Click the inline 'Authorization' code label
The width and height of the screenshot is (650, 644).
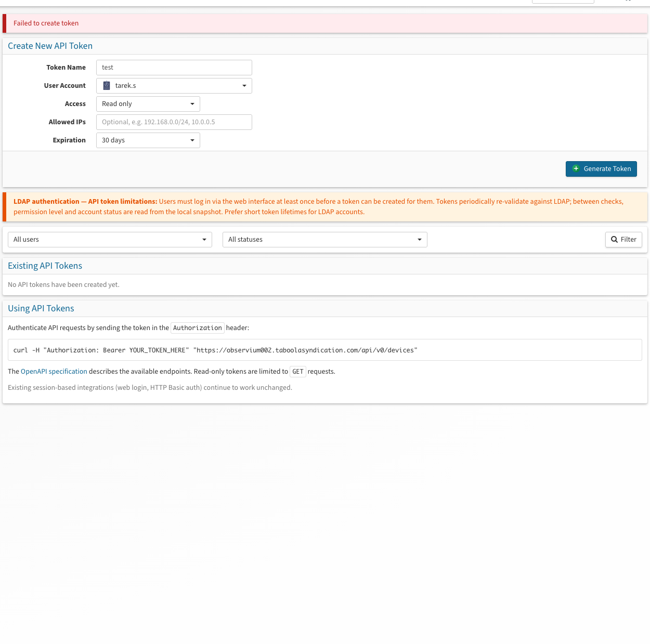click(198, 328)
